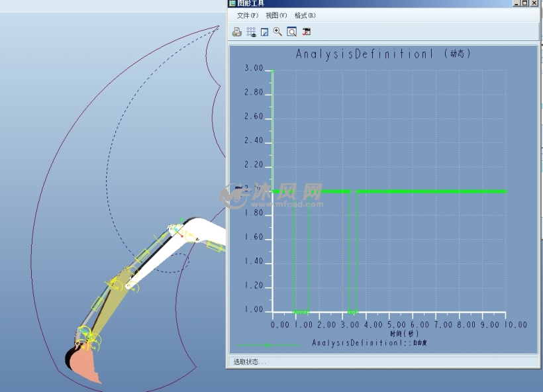Open the graph format options icon
The width and height of the screenshot is (543, 392).
tap(307, 32)
